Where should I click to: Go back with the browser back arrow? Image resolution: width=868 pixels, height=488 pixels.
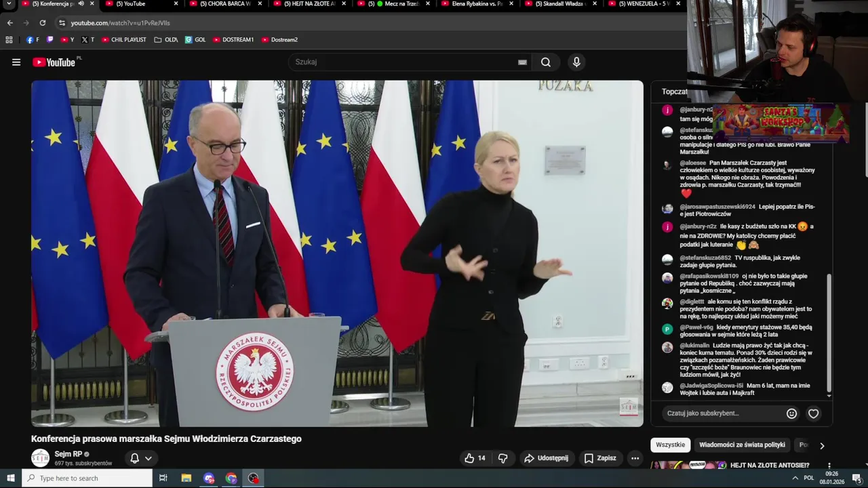(x=9, y=23)
